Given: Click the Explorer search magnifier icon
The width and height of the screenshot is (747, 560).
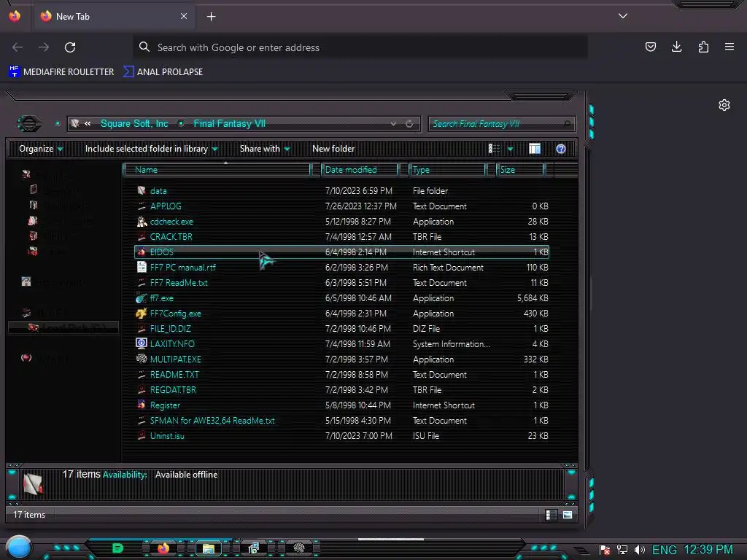Looking at the screenshot, I should [x=567, y=124].
